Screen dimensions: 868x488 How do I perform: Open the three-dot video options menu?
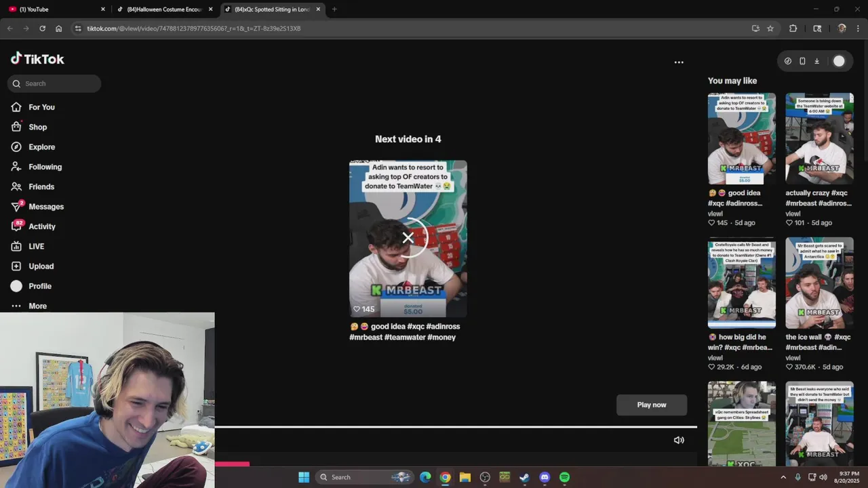click(x=679, y=62)
